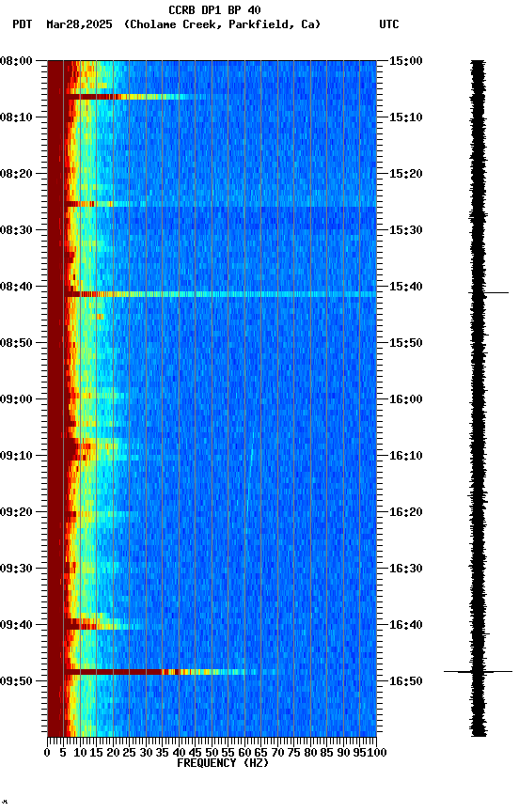The image size is (519, 812).
Task: Click the strong event streak near 16:48 UTC
Action: [161, 672]
